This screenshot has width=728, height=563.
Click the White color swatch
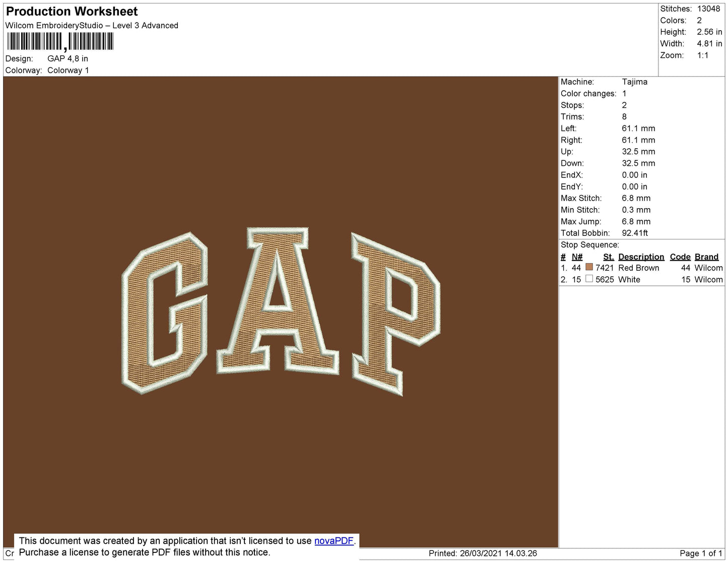click(x=589, y=279)
